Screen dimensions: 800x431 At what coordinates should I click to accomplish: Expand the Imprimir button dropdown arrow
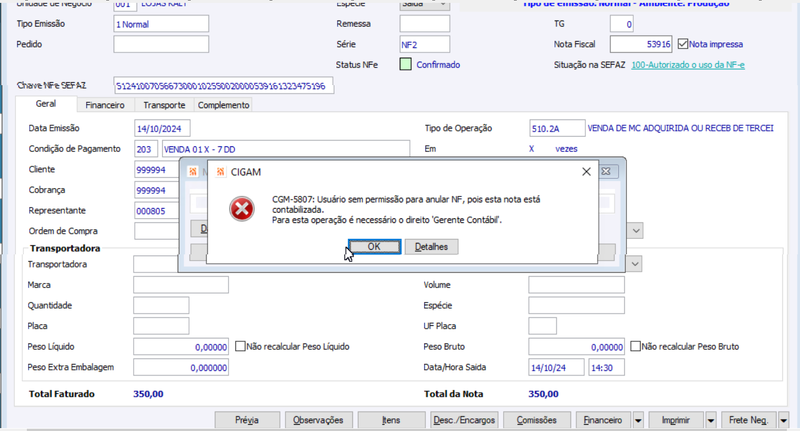coord(711,421)
